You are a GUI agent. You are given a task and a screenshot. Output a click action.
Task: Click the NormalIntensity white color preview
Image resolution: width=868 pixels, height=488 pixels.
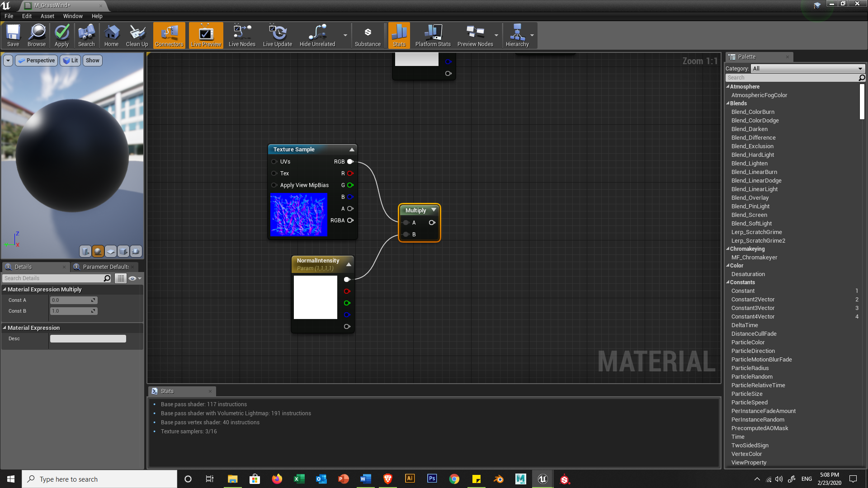point(315,297)
